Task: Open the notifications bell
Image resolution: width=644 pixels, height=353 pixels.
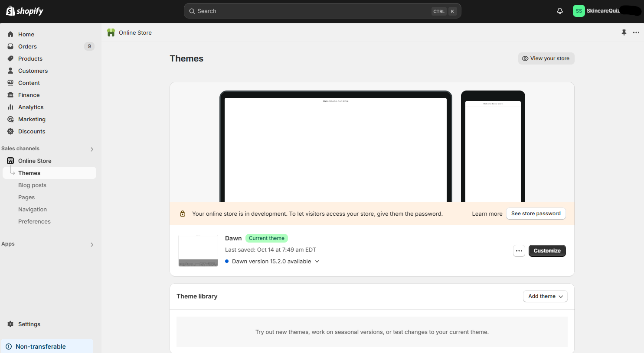Action: (560, 11)
